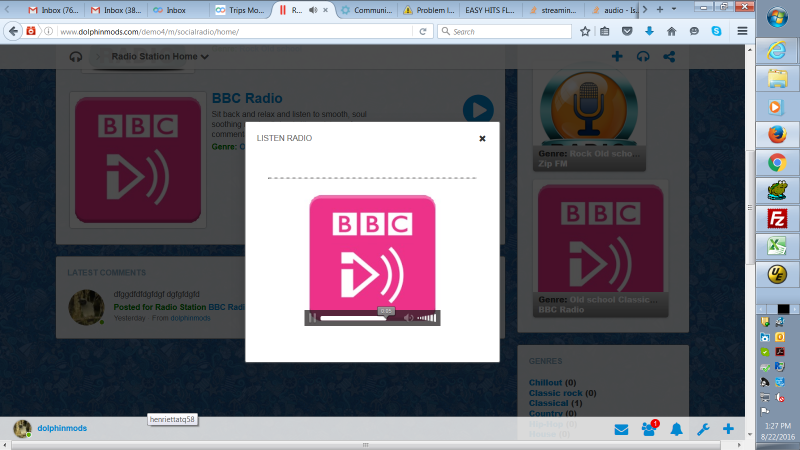Open Google Chrome from taskbar

coord(777,163)
